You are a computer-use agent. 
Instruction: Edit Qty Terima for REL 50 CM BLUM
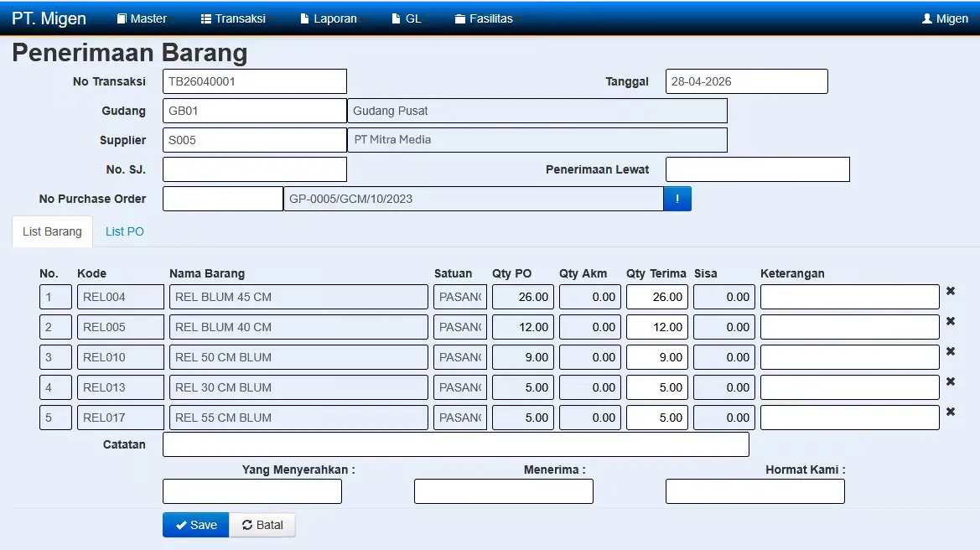pos(657,357)
